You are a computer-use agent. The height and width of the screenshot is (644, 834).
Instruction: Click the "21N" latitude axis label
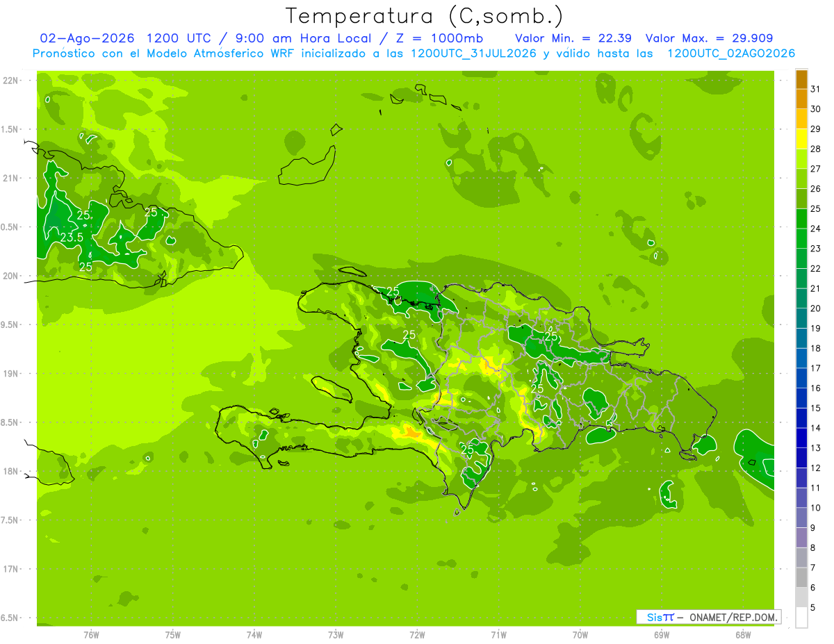10,178
